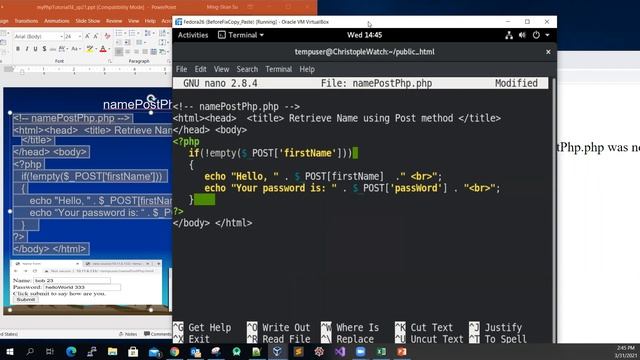Screen dimensions: 640x360
Task: Switch to PowerPoint in the taskbar
Action: (x=402, y=351)
